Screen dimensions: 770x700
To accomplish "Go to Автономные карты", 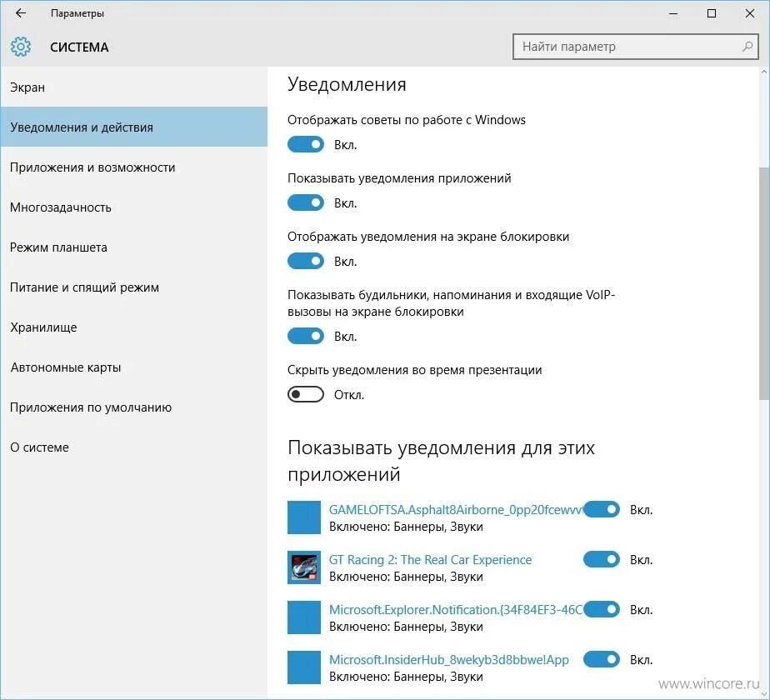I will [133, 367].
